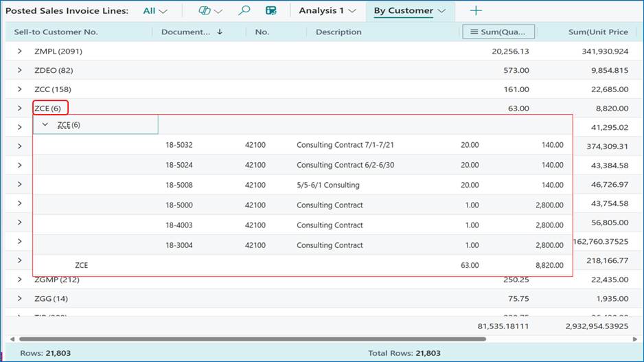Expand the ZGG (14) customer group

pyautogui.click(x=20, y=299)
